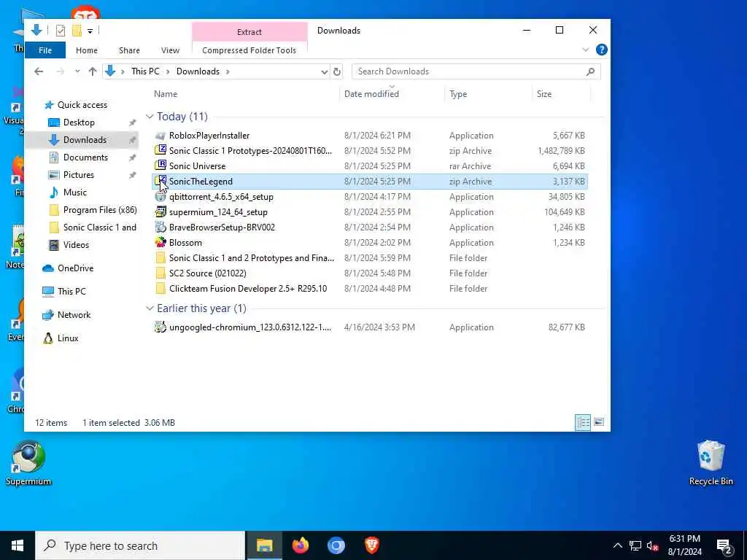Click the New folder icon in quick access toolbar
This screenshot has width=747, height=560.
(x=77, y=31)
